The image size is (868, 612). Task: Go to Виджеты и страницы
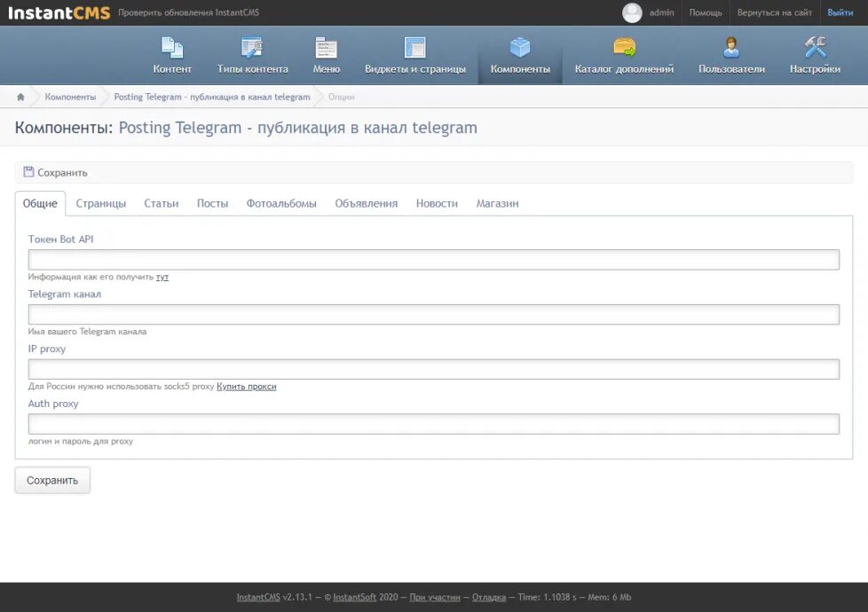415,55
